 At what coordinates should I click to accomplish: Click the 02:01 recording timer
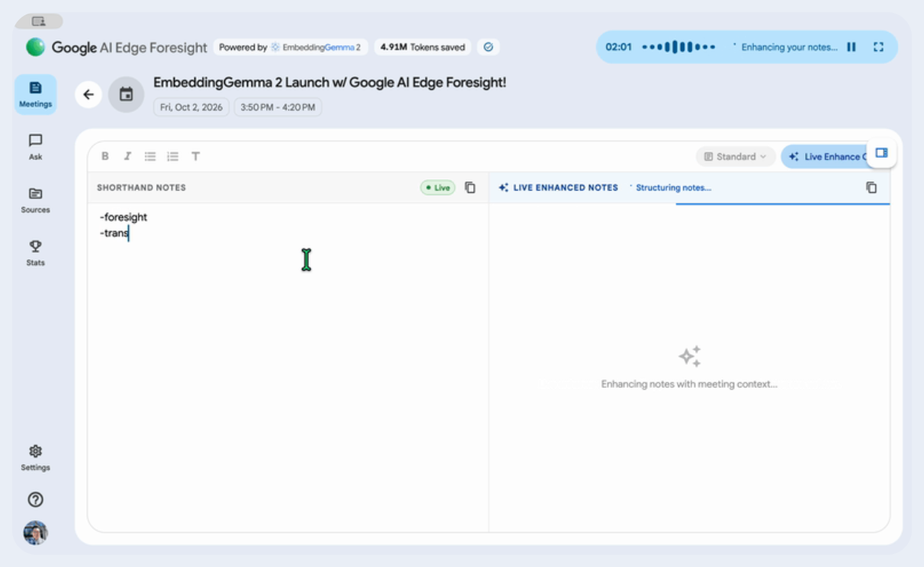[618, 47]
